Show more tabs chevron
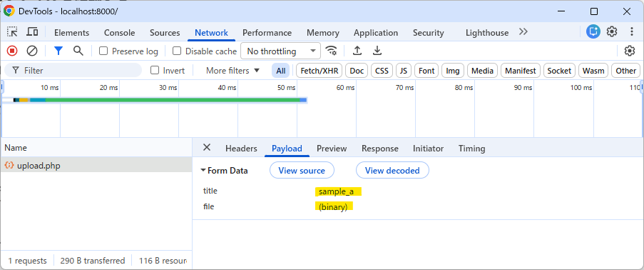The width and height of the screenshot is (644, 270). (x=523, y=32)
